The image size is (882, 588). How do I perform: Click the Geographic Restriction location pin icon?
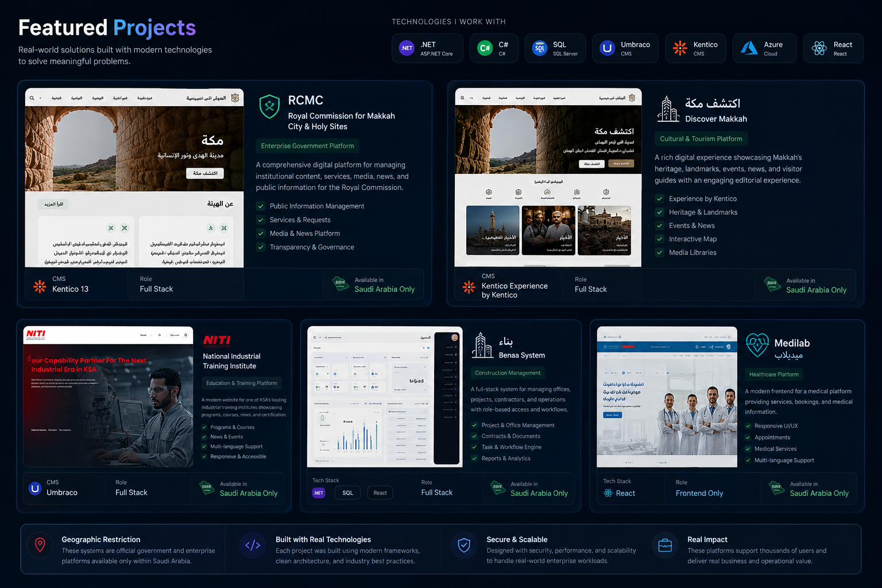[40, 545]
